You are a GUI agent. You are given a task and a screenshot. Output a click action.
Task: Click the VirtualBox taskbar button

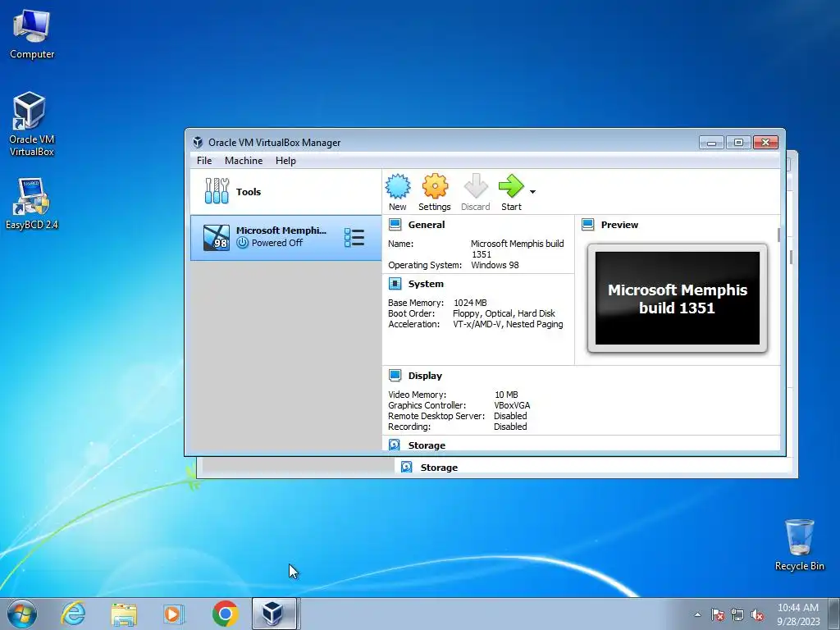pos(274,614)
